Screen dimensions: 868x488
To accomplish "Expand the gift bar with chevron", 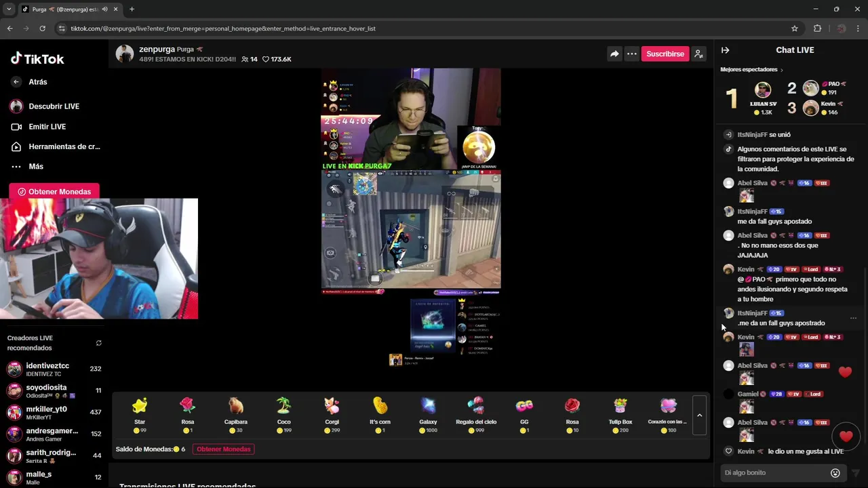I will 700,415.
